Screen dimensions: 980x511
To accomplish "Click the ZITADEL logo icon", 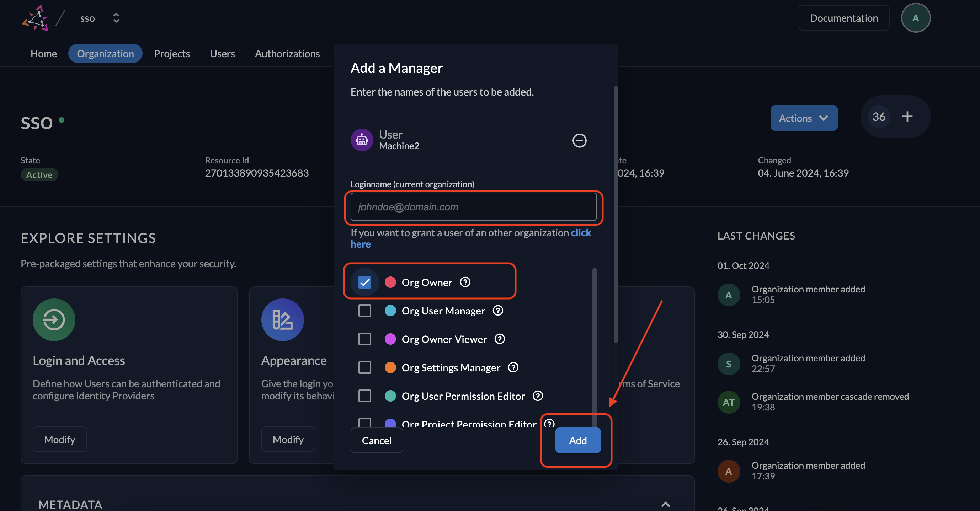I will coord(35,18).
